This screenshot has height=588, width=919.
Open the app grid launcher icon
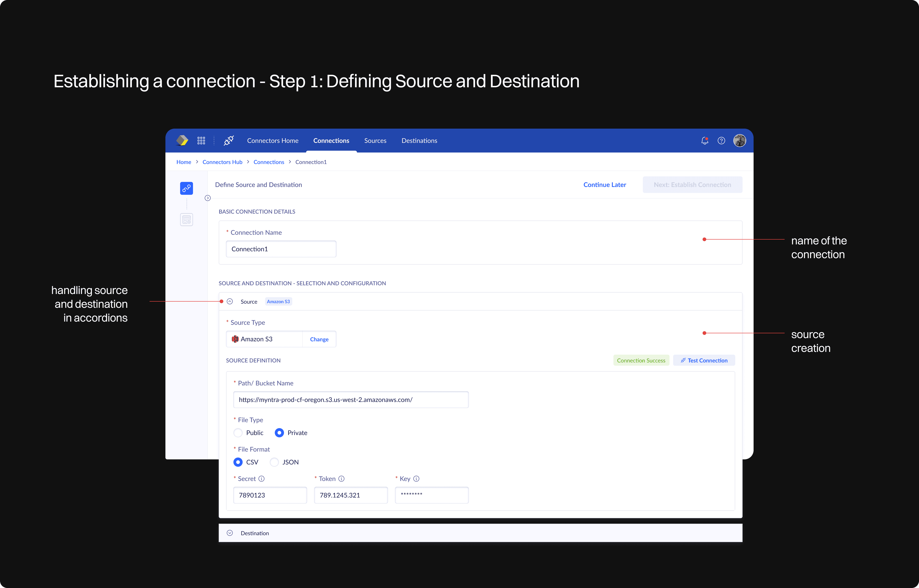point(201,141)
